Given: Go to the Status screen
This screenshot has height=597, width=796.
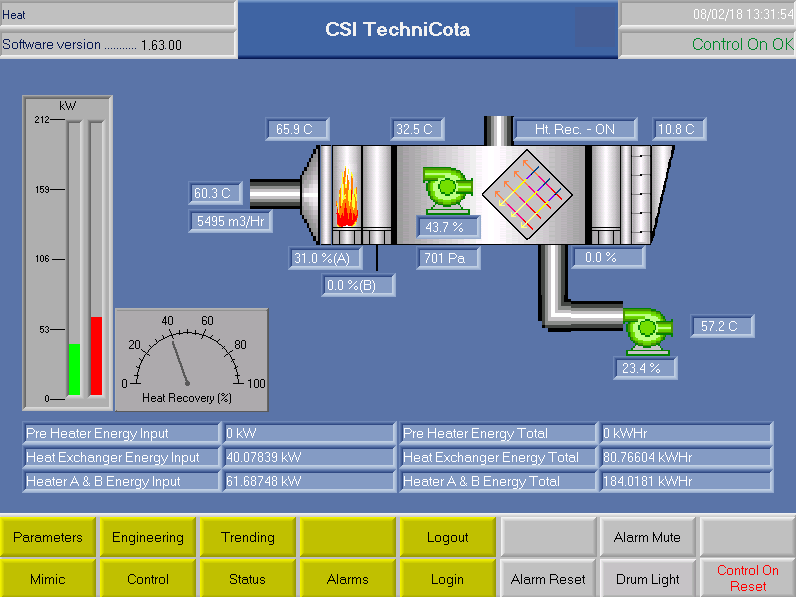Looking at the screenshot, I should 248,579.
